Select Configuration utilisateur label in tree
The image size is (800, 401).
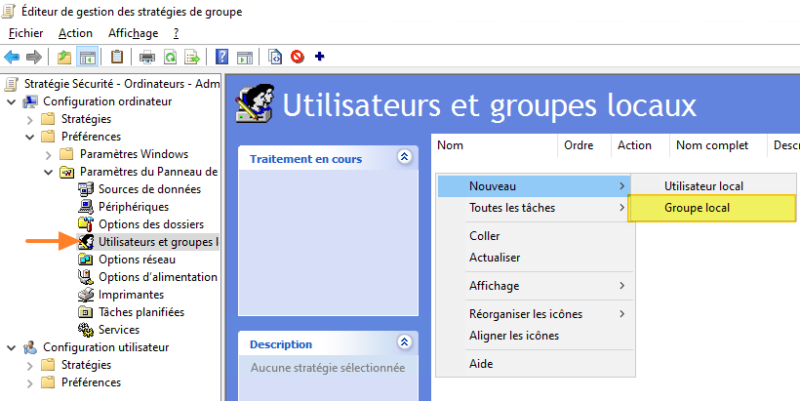(106, 347)
